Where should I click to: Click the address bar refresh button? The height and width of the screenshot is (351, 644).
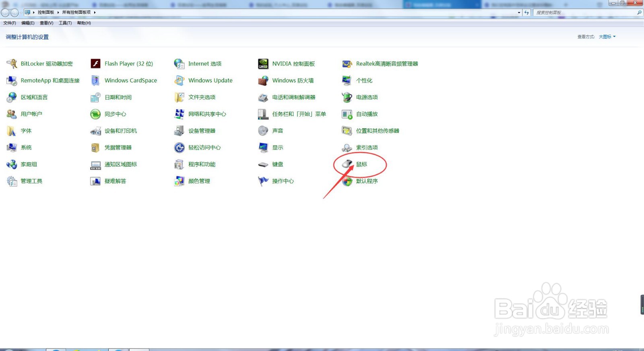coord(526,12)
